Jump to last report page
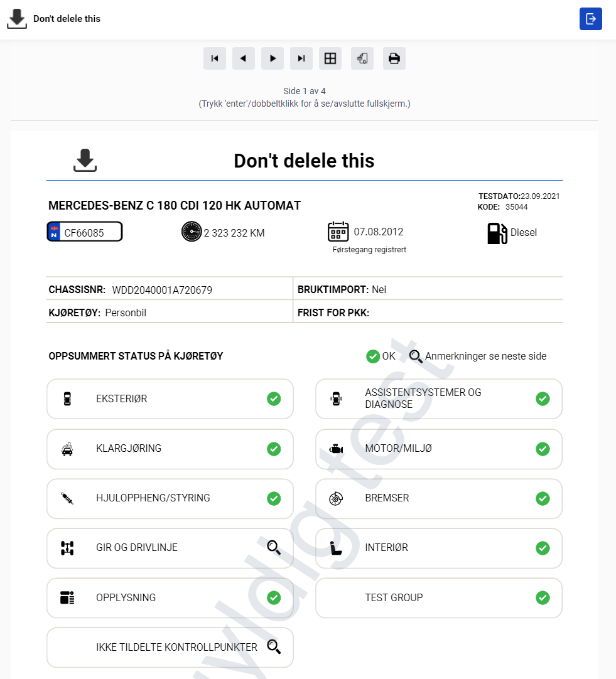 click(x=301, y=58)
